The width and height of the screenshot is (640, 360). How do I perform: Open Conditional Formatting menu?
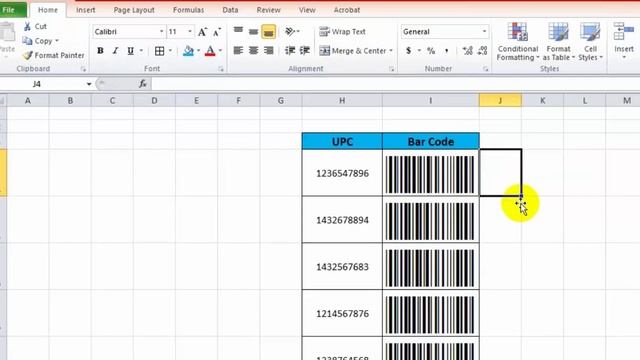tap(518, 42)
